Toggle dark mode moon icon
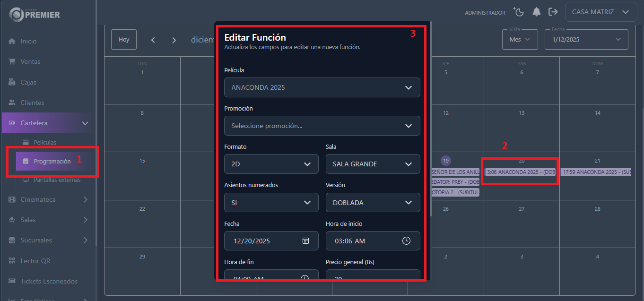The width and height of the screenshot is (644, 301). pyautogui.click(x=519, y=12)
